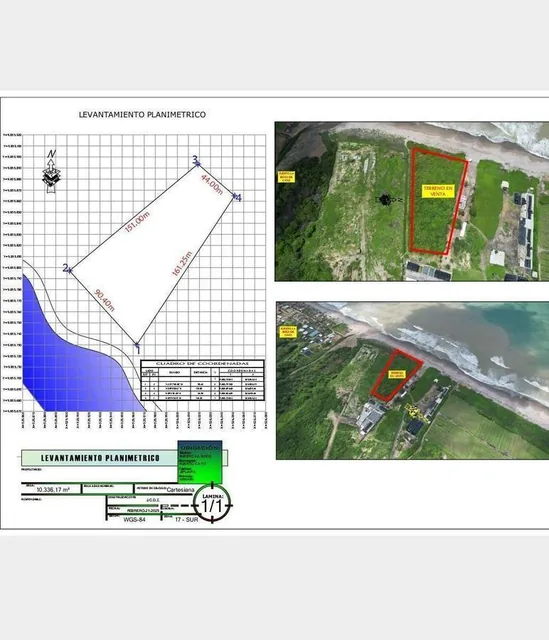Click the 'CUADRO DE COORDENADAS' table title

click(202, 363)
